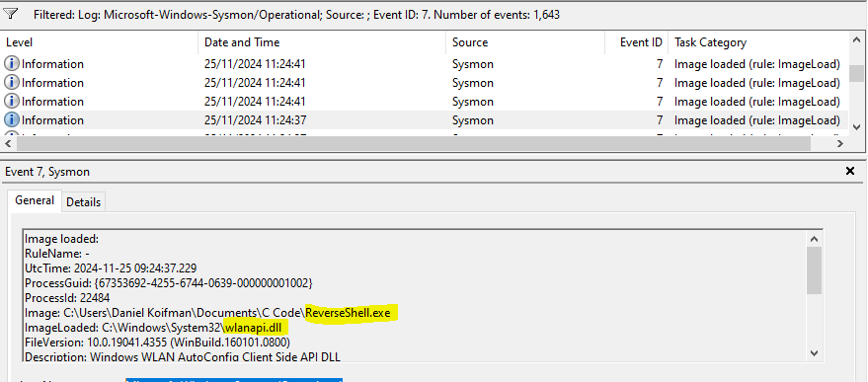The image size is (868, 382).
Task: Select the General tab
Action: (35, 200)
